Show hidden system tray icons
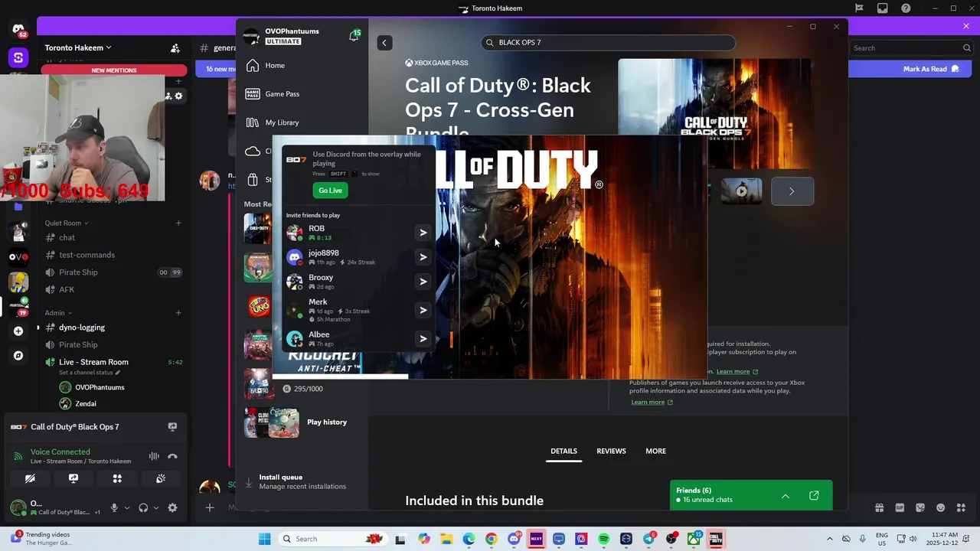Screen dimensions: 980x551 click(829, 540)
